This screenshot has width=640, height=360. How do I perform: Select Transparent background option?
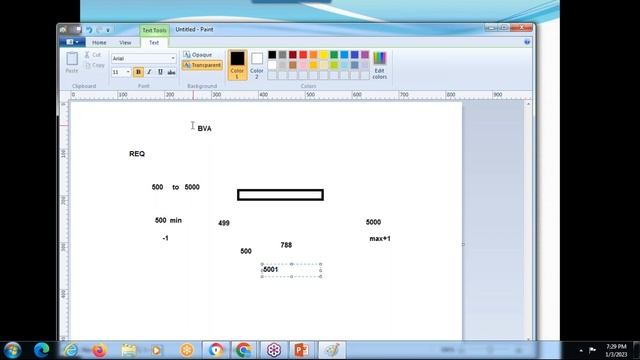[x=202, y=65]
